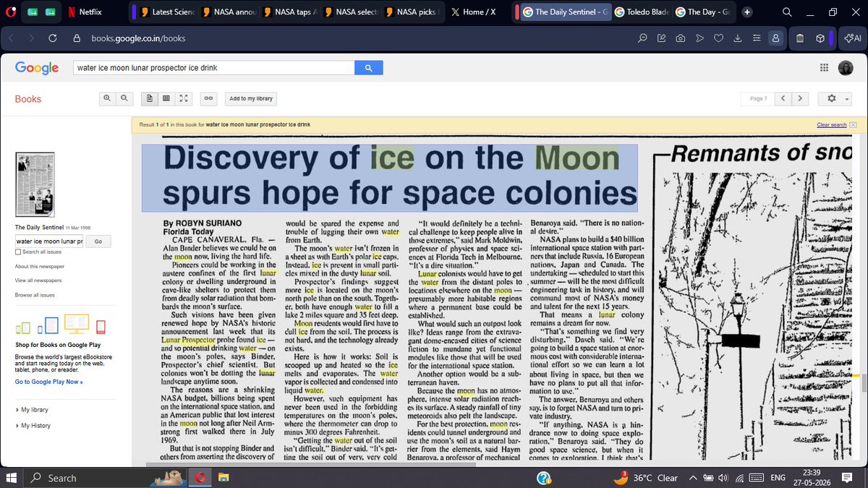Click the heart bookmark icon

[x=718, y=38]
